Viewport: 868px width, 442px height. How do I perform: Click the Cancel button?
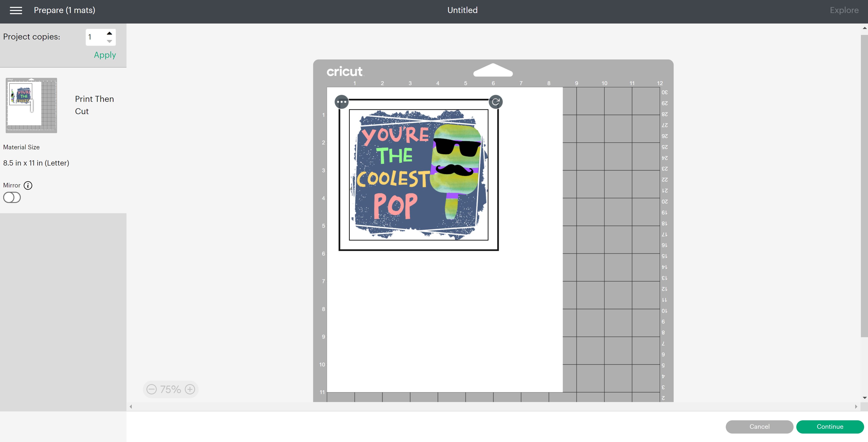pyautogui.click(x=759, y=426)
